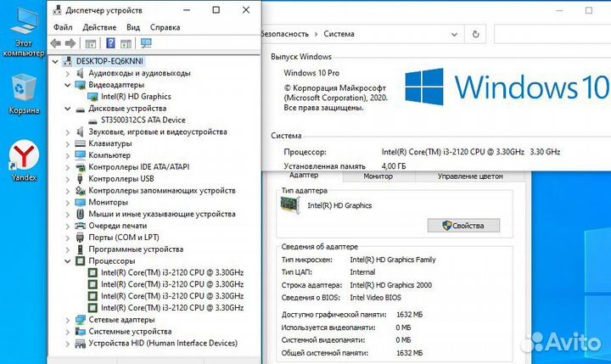
Task: Click the icon beside Устройства HID
Action: 80,344
